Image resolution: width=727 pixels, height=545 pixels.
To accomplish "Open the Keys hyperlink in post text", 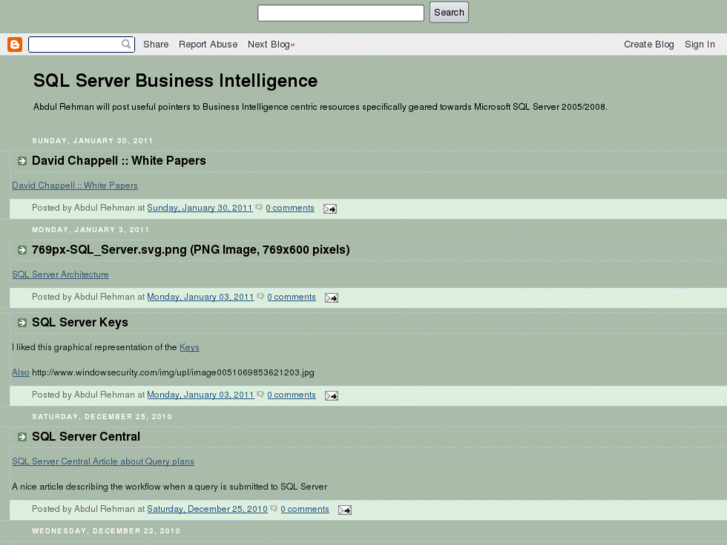I will click(x=189, y=348).
